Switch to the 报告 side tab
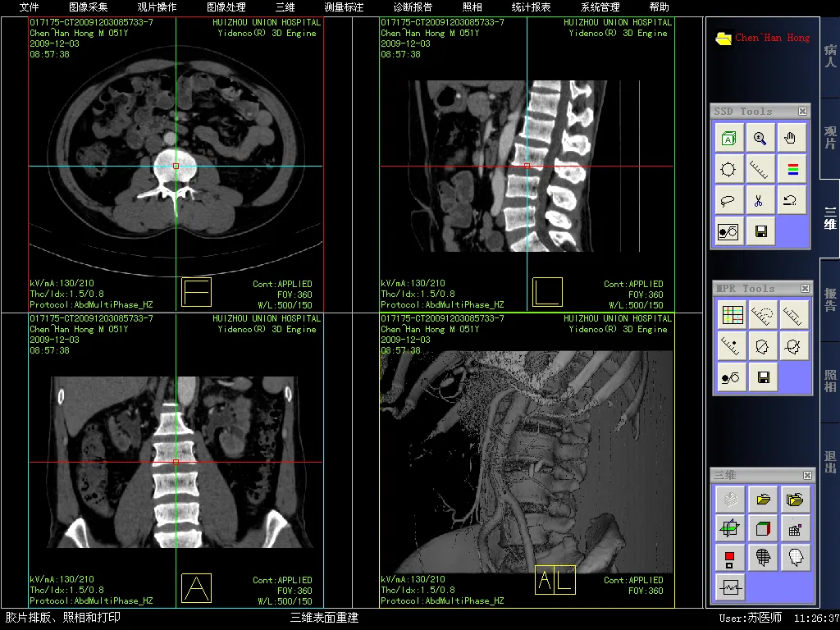The image size is (840, 630). tap(830, 300)
